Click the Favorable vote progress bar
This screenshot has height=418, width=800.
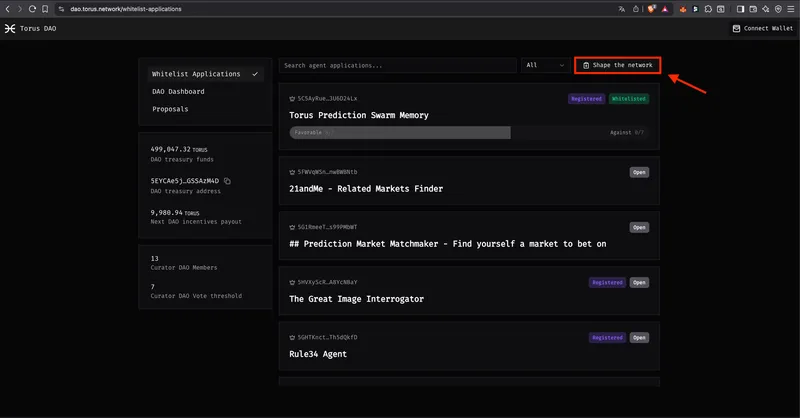(400, 132)
